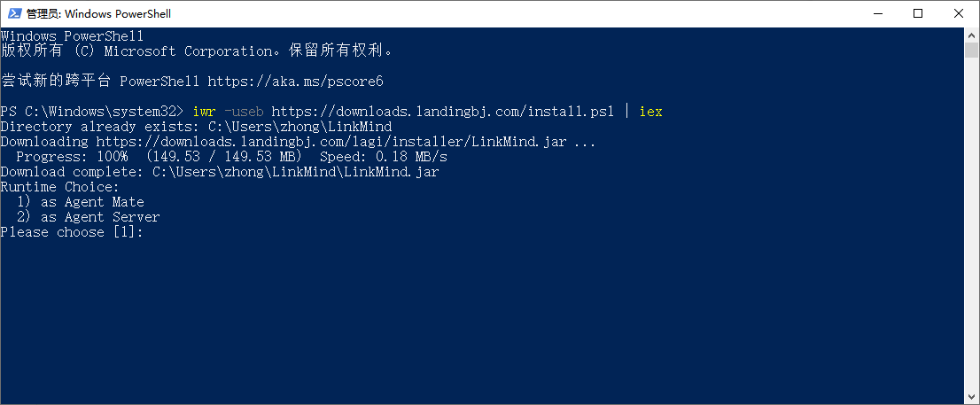The image size is (980, 405).
Task: Click the window title 管理员: Windows PowerShell
Action: [98, 13]
